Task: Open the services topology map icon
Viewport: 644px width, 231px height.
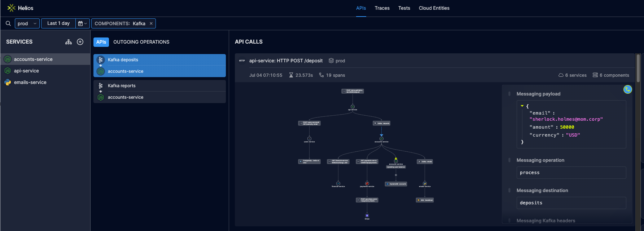Action: pos(69,42)
